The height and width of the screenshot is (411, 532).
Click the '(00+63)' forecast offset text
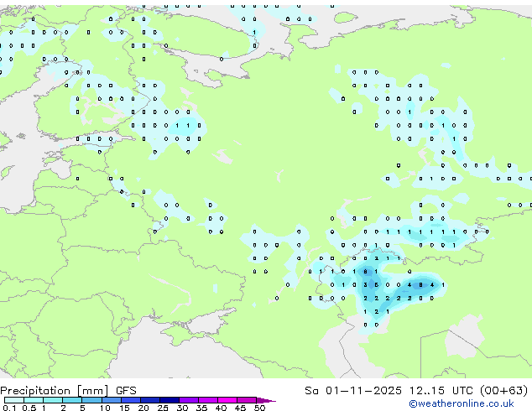pos(504,391)
